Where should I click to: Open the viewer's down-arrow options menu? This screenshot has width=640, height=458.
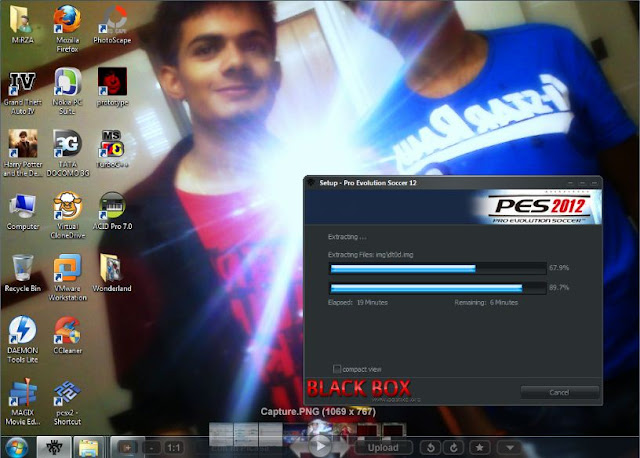[510, 448]
